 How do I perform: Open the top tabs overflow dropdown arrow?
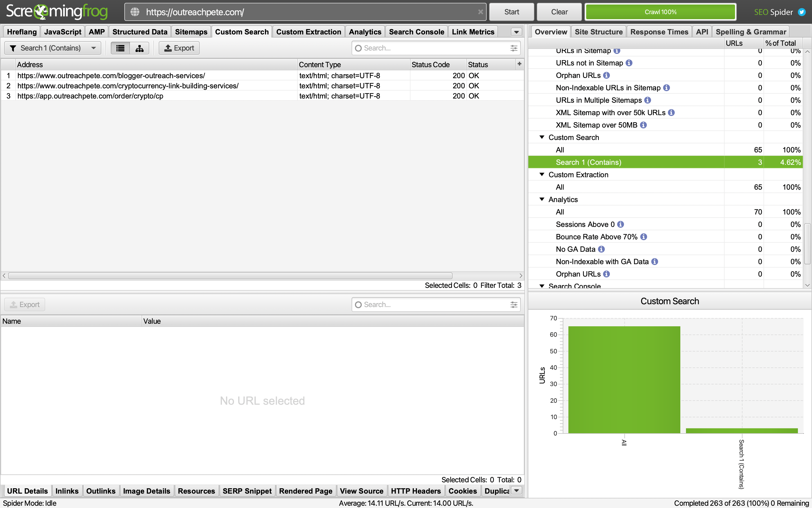click(517, 32)
